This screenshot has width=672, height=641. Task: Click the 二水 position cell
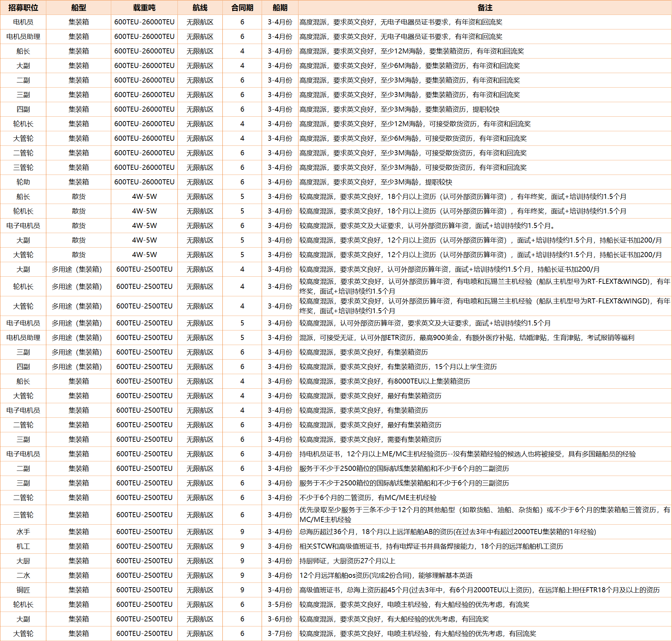23,575
